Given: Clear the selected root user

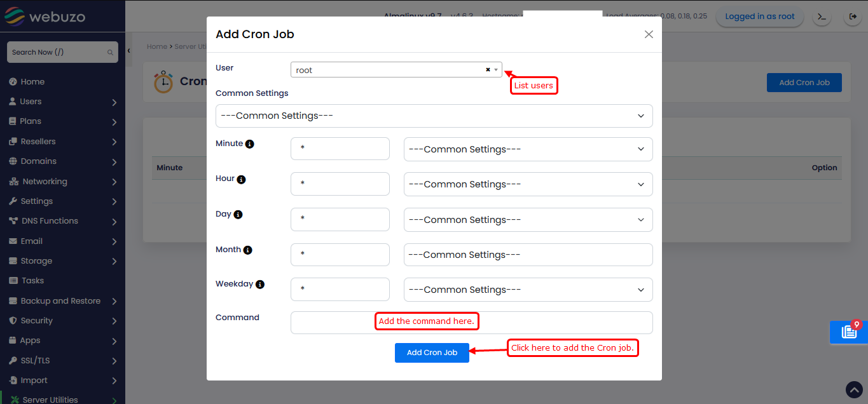Looking at the screenshot, I should [x=488, y=70].
